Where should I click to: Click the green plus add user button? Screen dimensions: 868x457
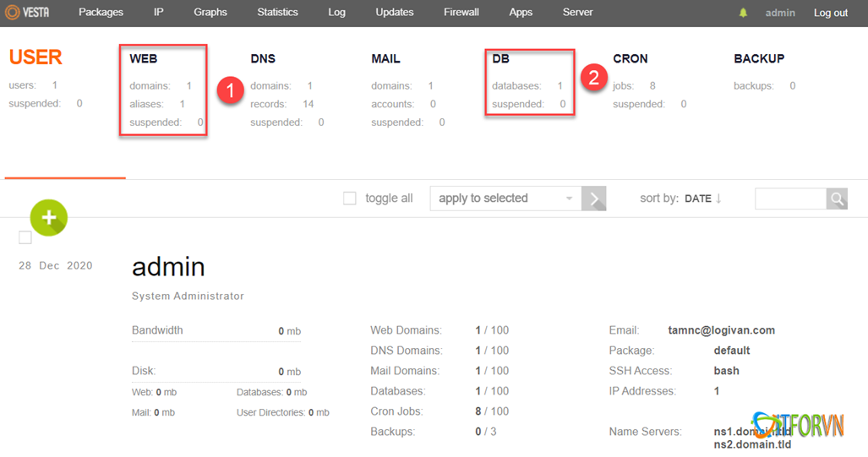pos(49,218)
